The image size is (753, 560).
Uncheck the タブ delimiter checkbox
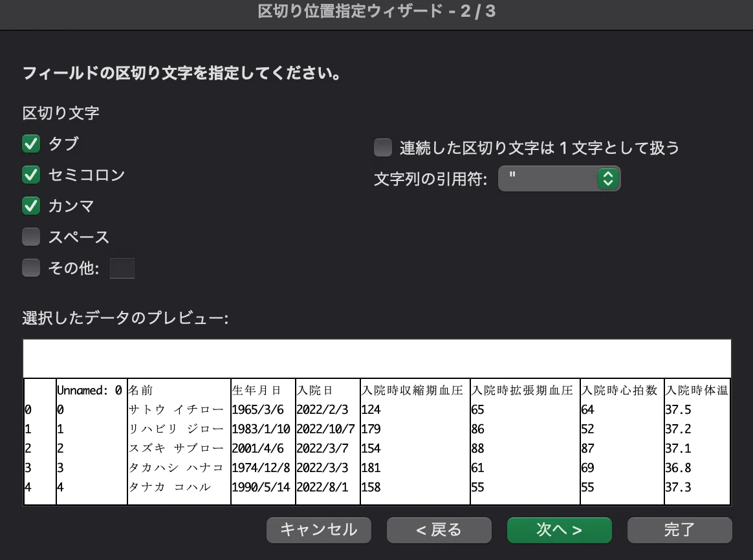[x=31, y=144]
